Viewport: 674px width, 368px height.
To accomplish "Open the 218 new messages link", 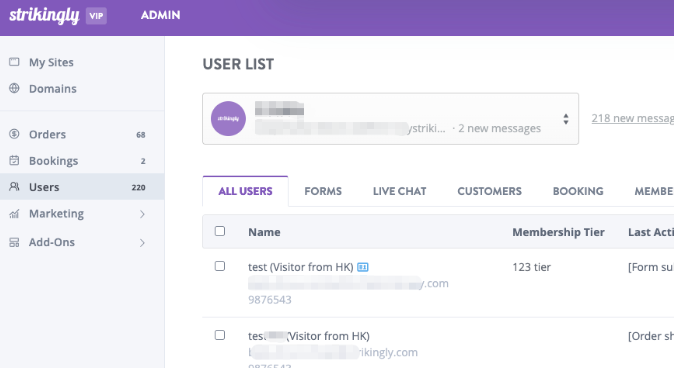I will click(632, 118).
